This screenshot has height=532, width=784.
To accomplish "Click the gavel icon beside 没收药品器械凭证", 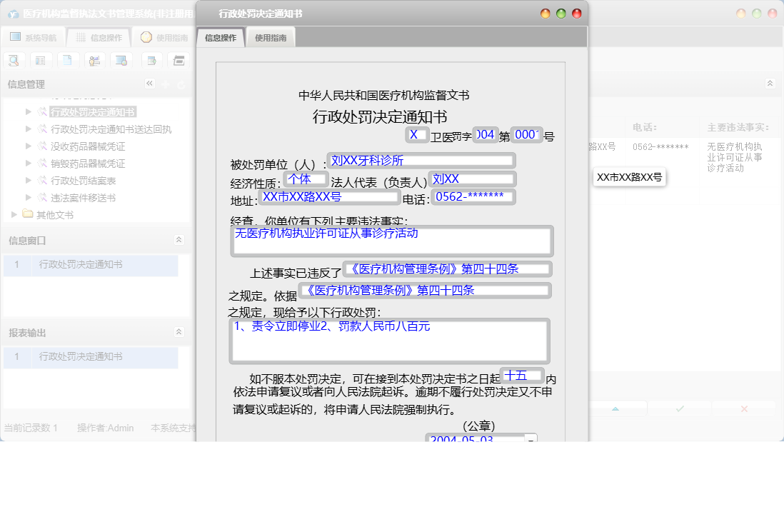I will point(43,146).
